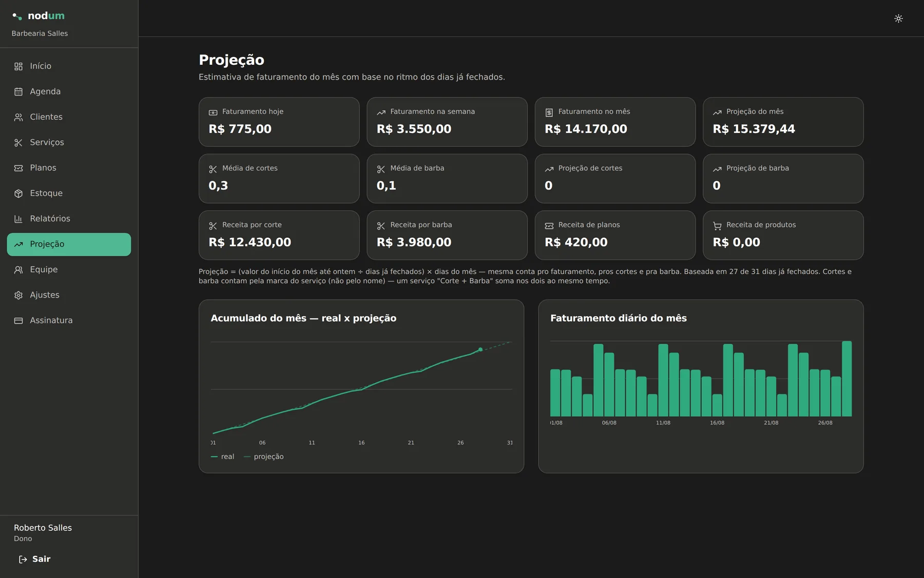Select the Serviços scissors icon

(18, 142)
